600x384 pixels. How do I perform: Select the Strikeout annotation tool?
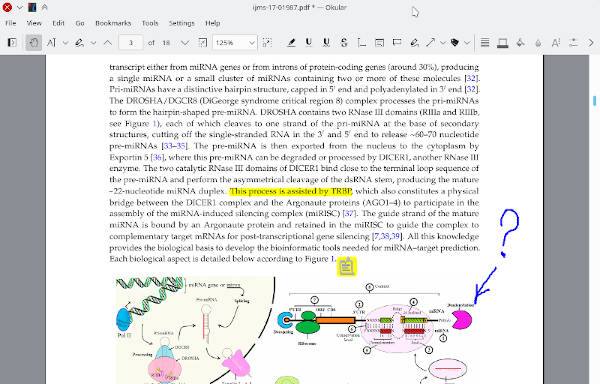(x=344, y=42)
